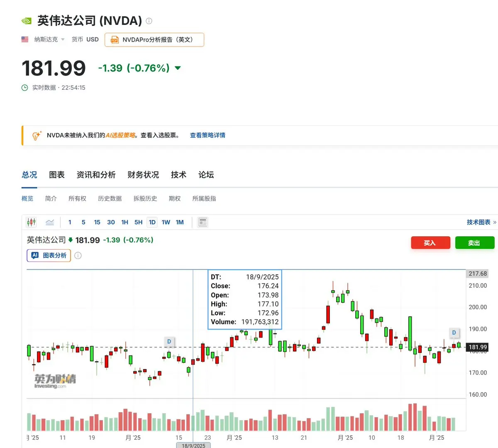The height and width of the screenshot is (448, 498).
Task: Switch to 技术 tab
Action: click(x=178, y=175)
